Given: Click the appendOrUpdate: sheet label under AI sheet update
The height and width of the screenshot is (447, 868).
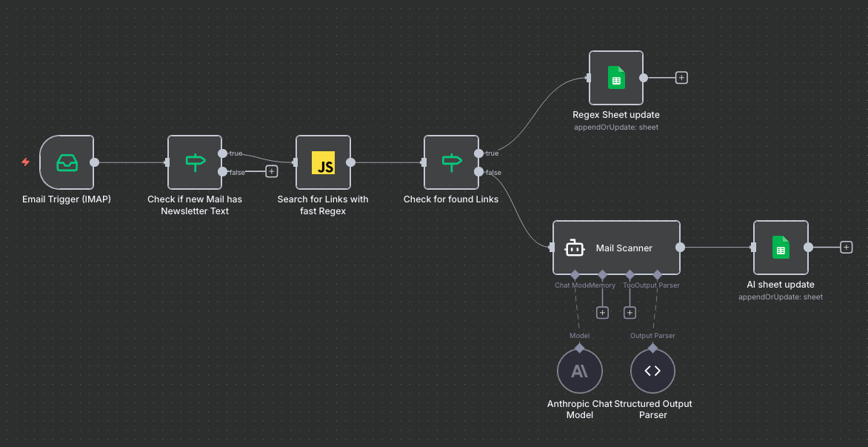Looking at the screenshot, I should point(780,297).
